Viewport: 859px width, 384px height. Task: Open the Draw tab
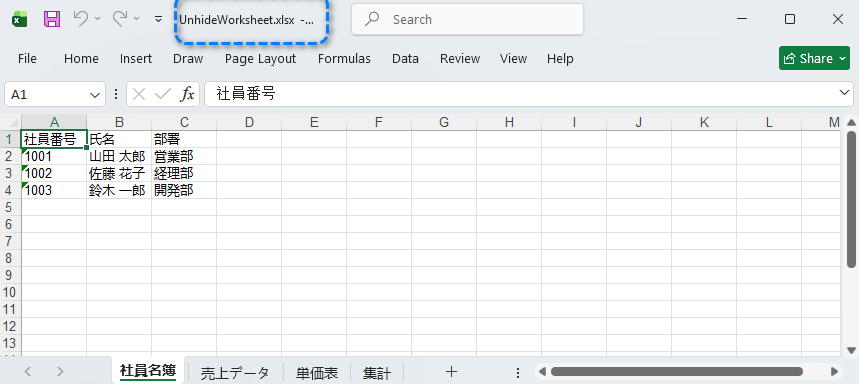point(188,59)
